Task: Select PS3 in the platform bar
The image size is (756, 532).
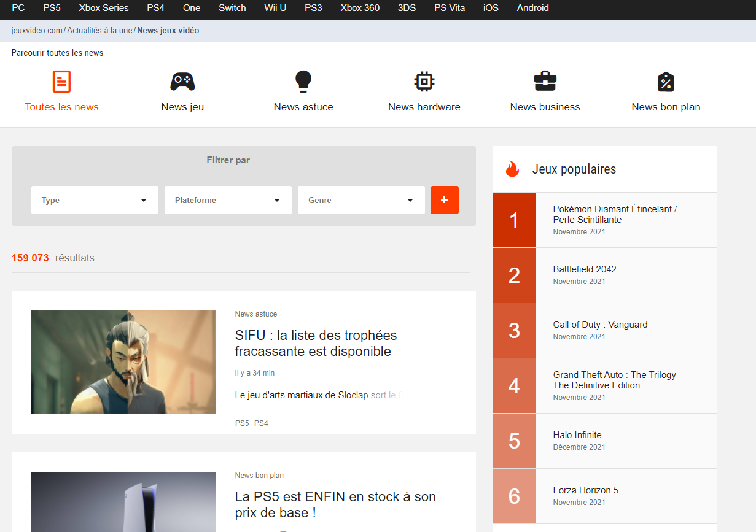Action: [x=313, y=8]
